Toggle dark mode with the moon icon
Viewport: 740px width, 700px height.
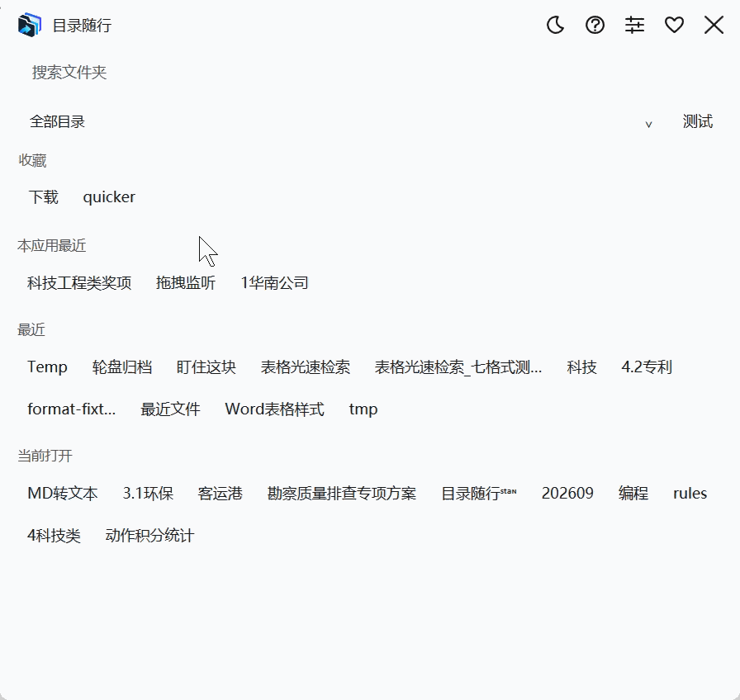pos(556,25)
